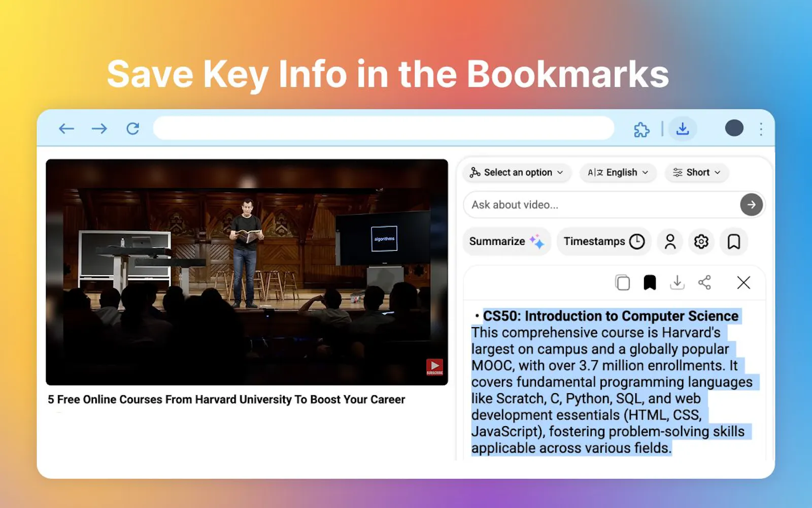The height and width of the screenshot is (508, 812).
Task: Click 'CS50: Introduction to Computer Science' heading
Action: click(x=611, y=316)
